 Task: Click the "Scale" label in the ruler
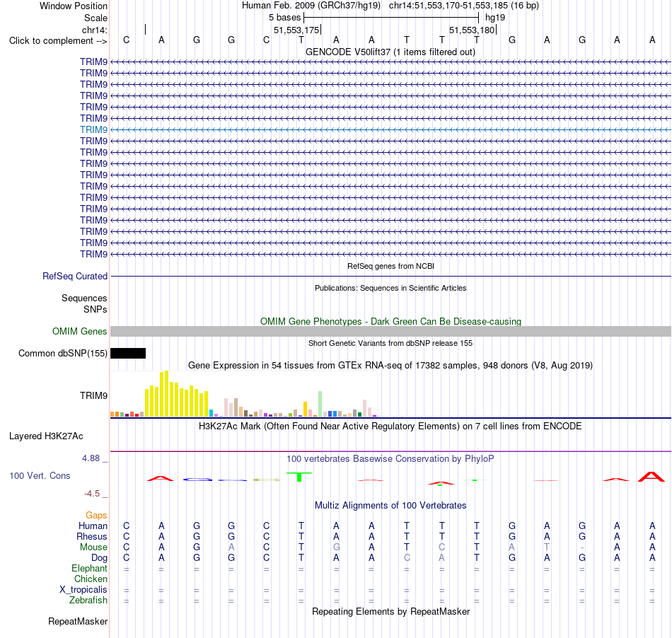click(x=95, y=18)
